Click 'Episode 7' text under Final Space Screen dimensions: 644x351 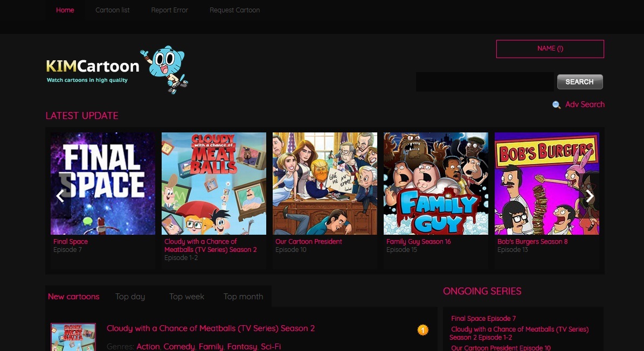tap(67, 250)
